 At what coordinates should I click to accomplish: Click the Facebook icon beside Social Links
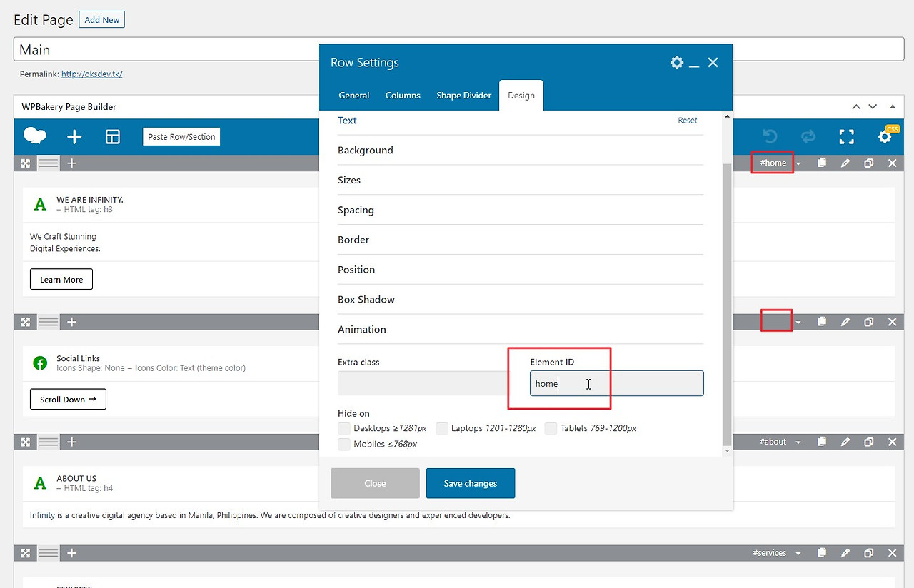tap(40, 363)
